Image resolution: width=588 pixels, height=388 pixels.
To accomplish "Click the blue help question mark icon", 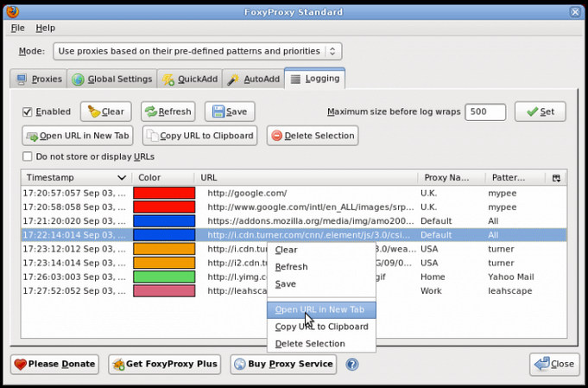I will point(352,364).
